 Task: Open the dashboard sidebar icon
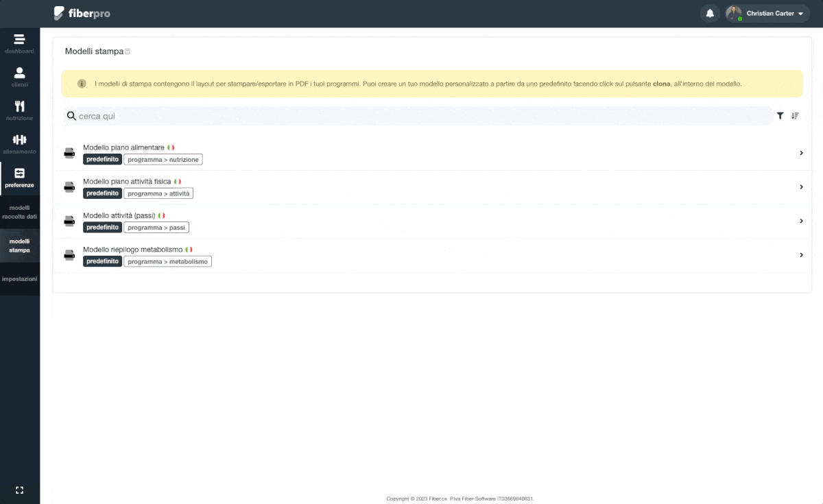click(19, 39)
